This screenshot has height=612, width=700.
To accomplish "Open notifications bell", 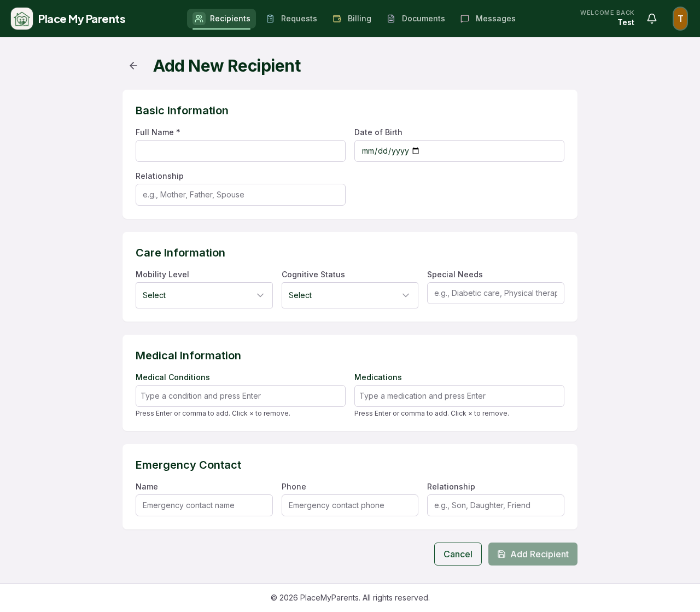I will [652, 19].
